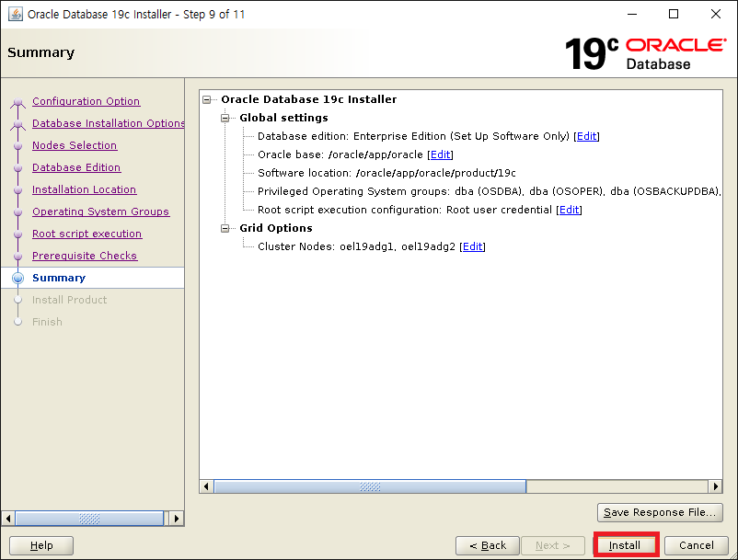The width and height of the screenshot is (738, 560).
Task: Close the installer window
Action: point(715,14)
